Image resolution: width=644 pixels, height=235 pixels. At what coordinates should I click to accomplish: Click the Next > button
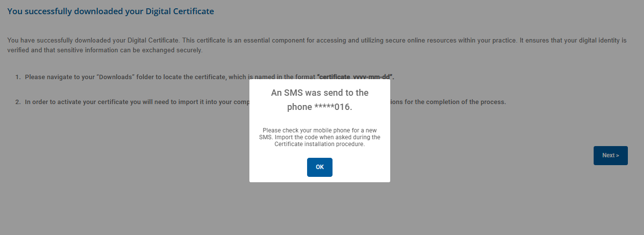[610, 155]
